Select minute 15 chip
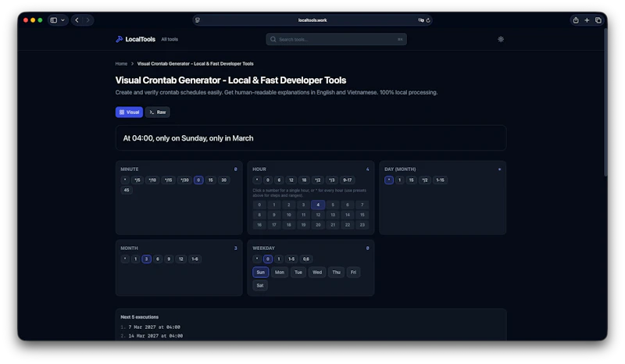The image size is (625, 364). pyautogui.click(x=210, y=180)
